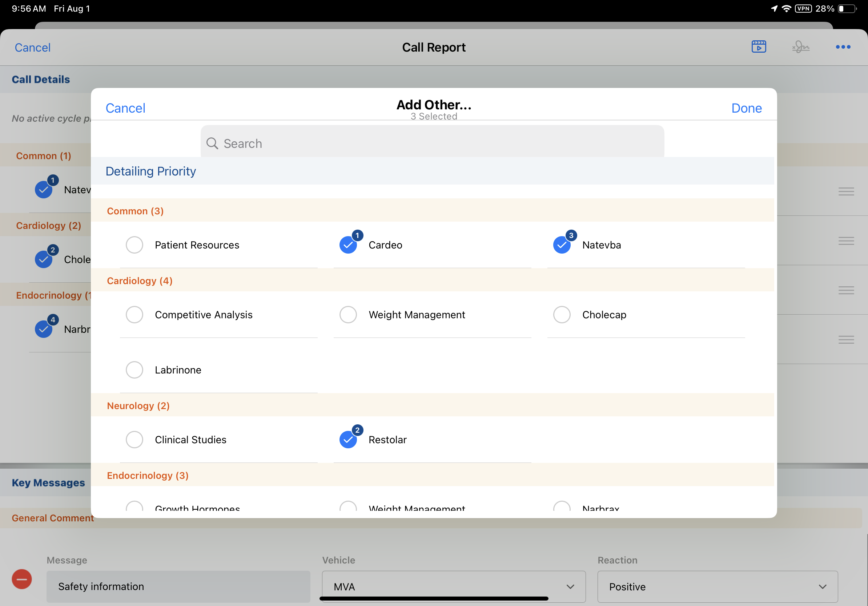The width and height of the screenshot is (868, 606).
Task: Open the three-dot more options menu
Action: coord(843,47)
